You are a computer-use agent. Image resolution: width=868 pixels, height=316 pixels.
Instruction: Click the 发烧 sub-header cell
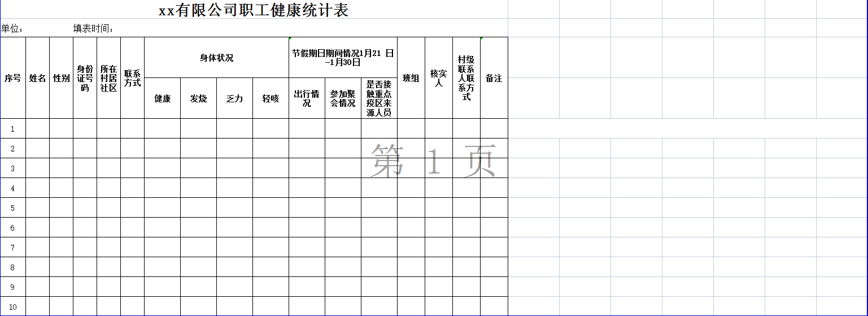(x=199, y=98)
